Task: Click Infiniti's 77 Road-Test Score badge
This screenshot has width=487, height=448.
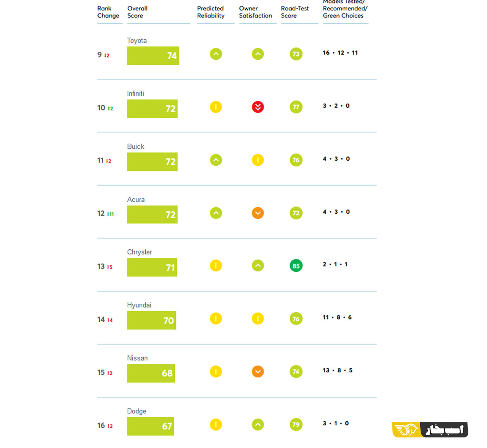Action: [x=296, y=107]
